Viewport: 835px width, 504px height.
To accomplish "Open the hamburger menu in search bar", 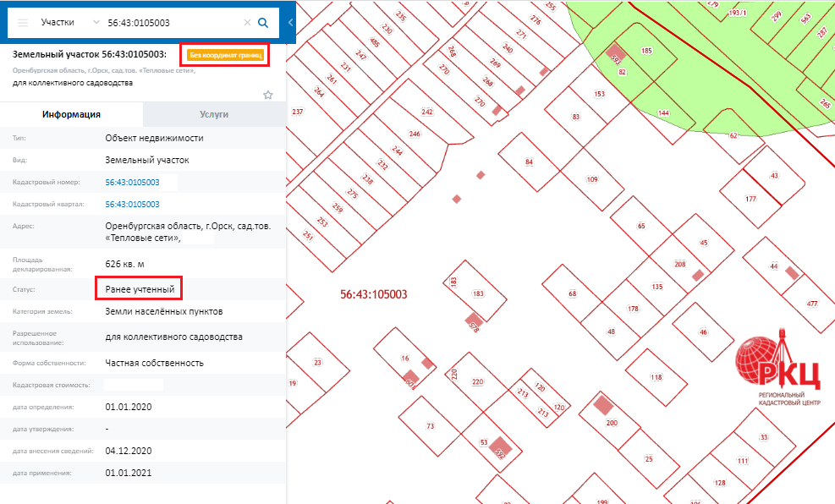I will coord(23,23).
